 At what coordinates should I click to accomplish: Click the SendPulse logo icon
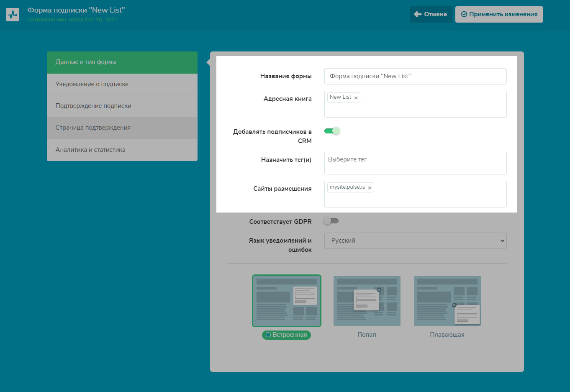pyautogui.click(x=13, y=15)
